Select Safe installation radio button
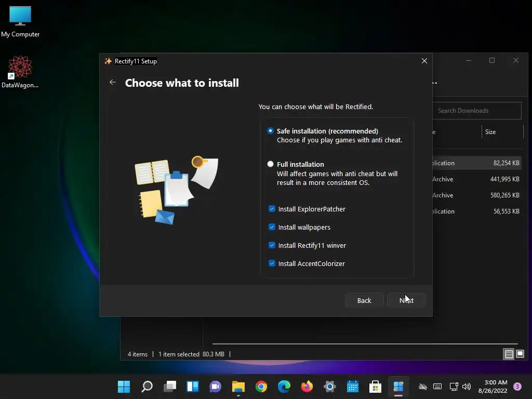Viewport: 532px width, 399px height. (x=270, y=131)
